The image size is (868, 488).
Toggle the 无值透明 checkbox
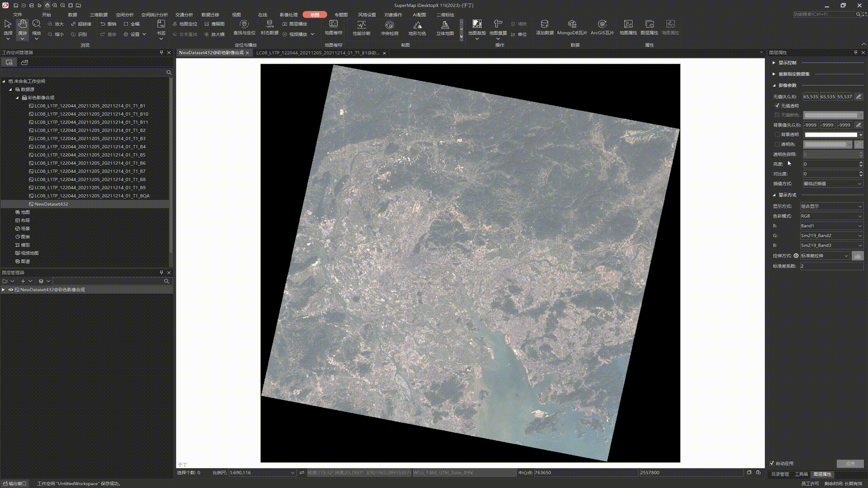[777, 106]
